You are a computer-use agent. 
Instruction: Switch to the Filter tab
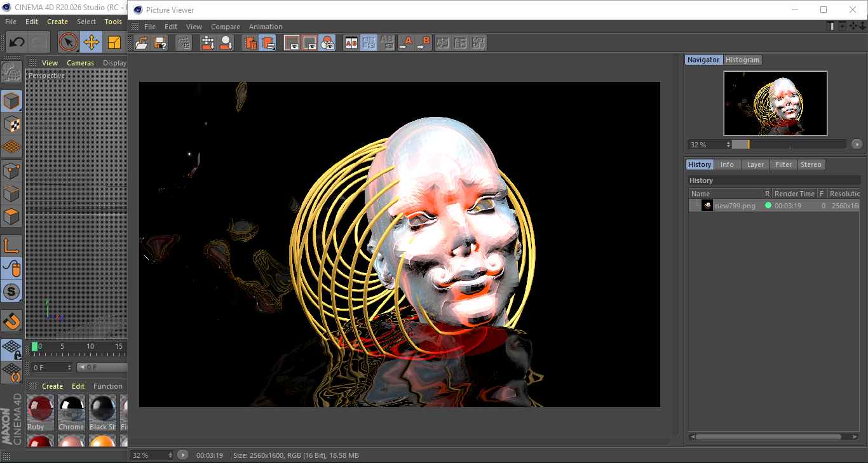coord(783,164)
